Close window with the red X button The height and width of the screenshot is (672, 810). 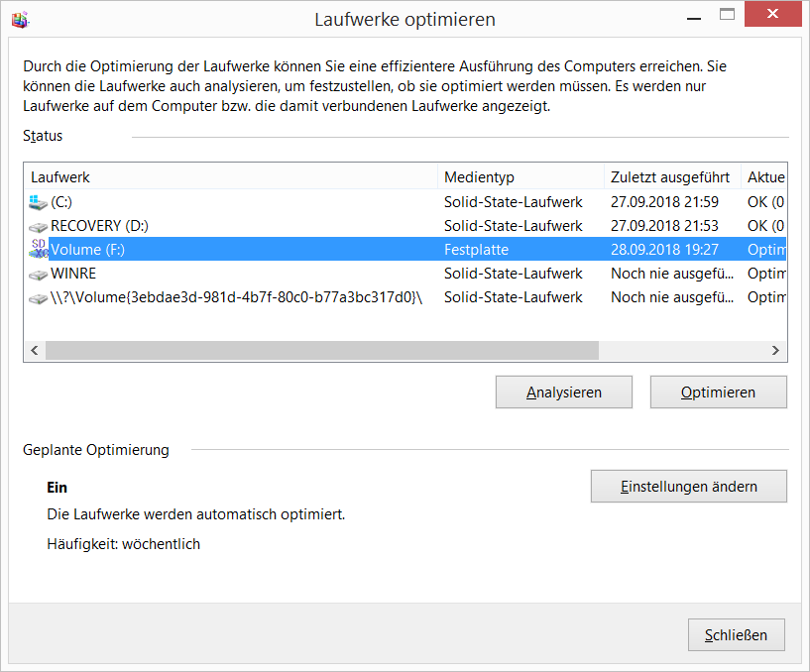tap(772, 14)
